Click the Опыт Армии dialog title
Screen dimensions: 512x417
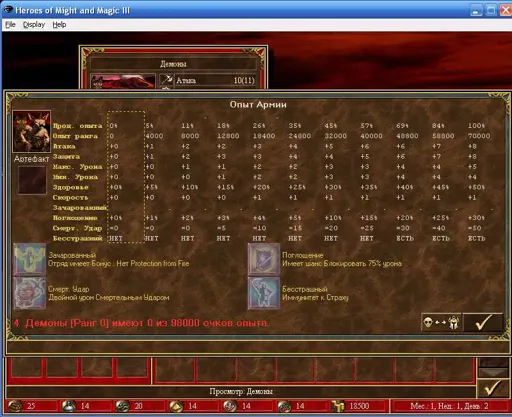[258, 104]
